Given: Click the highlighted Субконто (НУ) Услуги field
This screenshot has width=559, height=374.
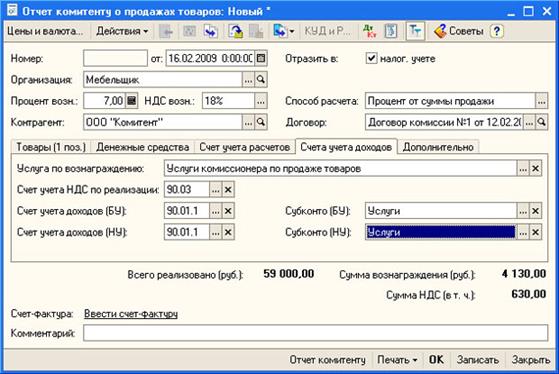Looking at the screenshot, I should pyautogui.click(x=441, y=232).
